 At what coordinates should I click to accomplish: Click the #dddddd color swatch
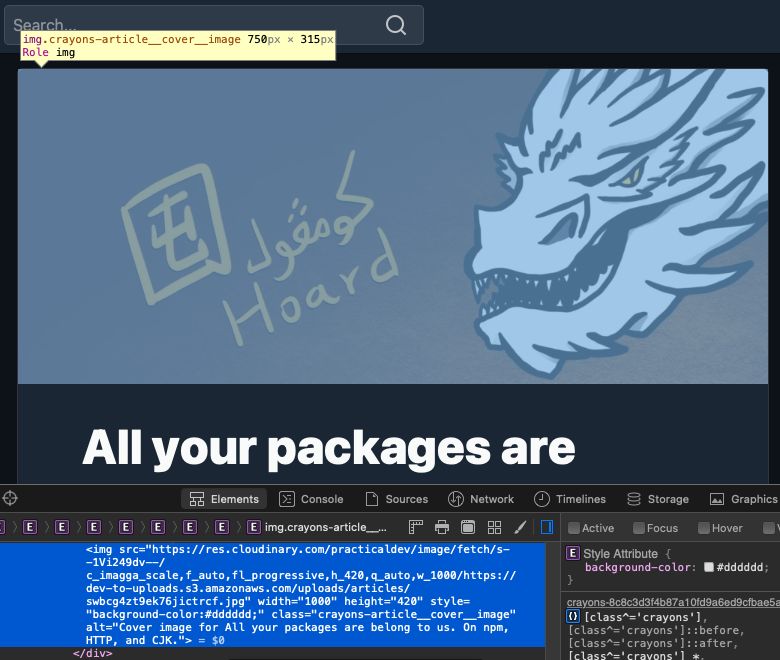point(709,567)
